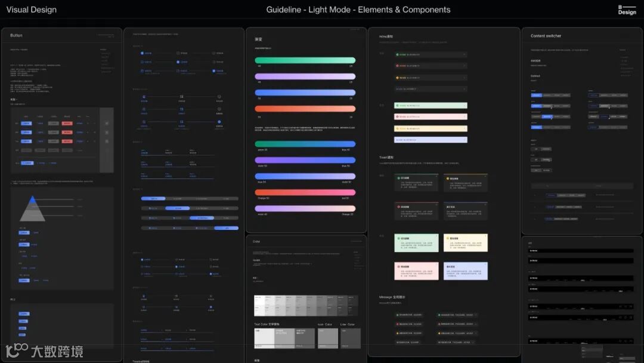
Task: Click the Color panel title
Action: point(256,242)
